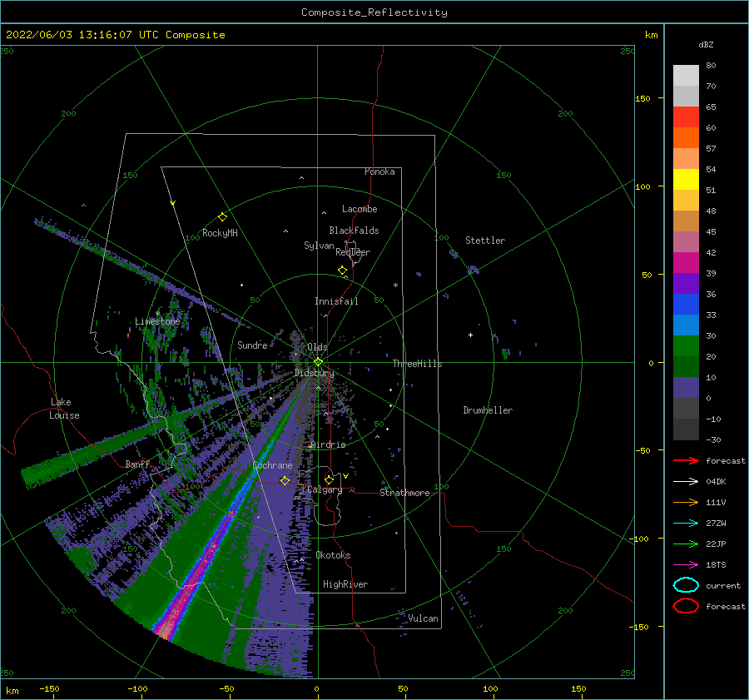Click the Ponoka label

379,171
